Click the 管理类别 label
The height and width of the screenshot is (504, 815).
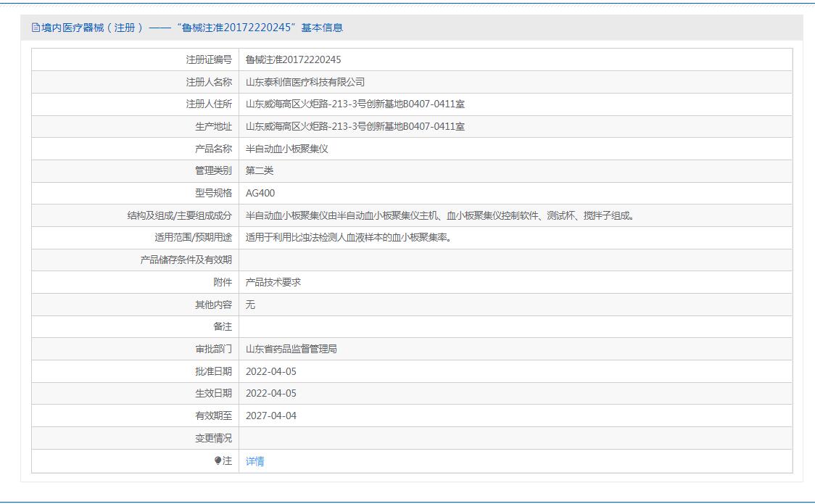214,171
